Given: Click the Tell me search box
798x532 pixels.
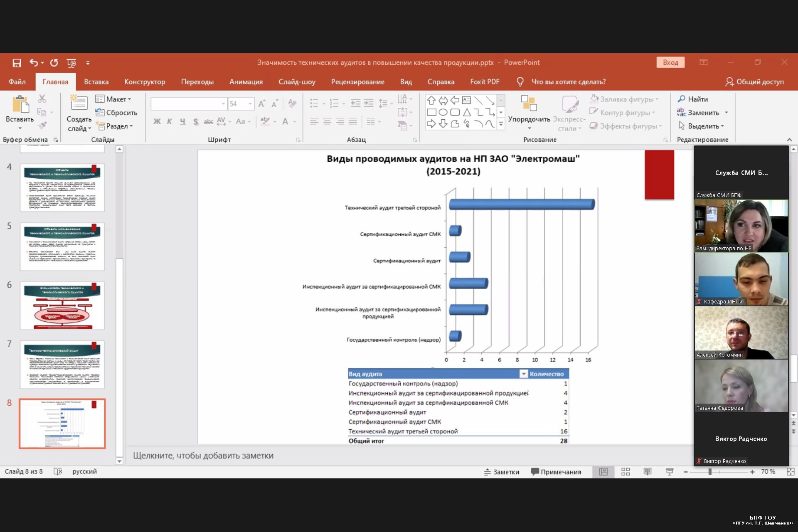Looking at the screenshot, I should pyautogui.click(x=568, y=81).
